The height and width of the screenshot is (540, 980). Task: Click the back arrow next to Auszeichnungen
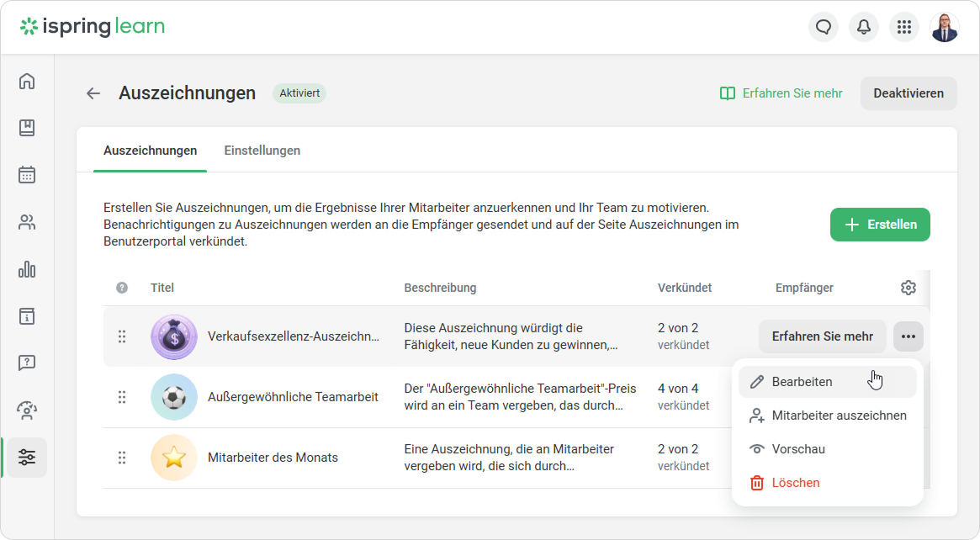coord(93,93)
